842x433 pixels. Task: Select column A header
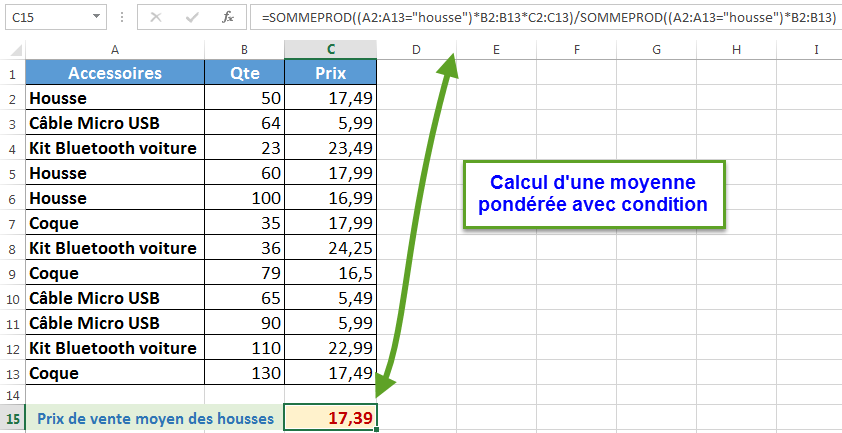pos(115,50)
